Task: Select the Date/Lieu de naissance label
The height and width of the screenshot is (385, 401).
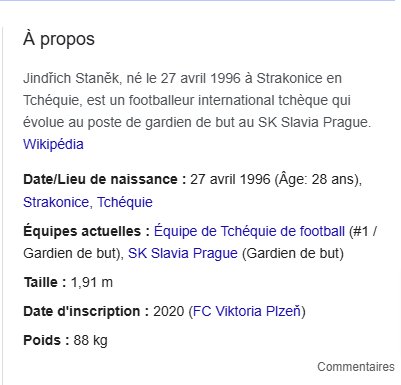Action: (x=105, y=179)
